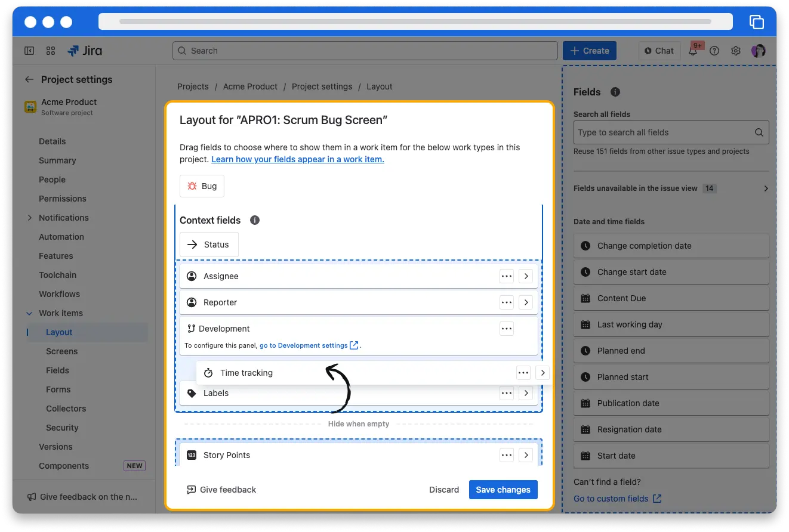Open the help question mark icon

714,51
